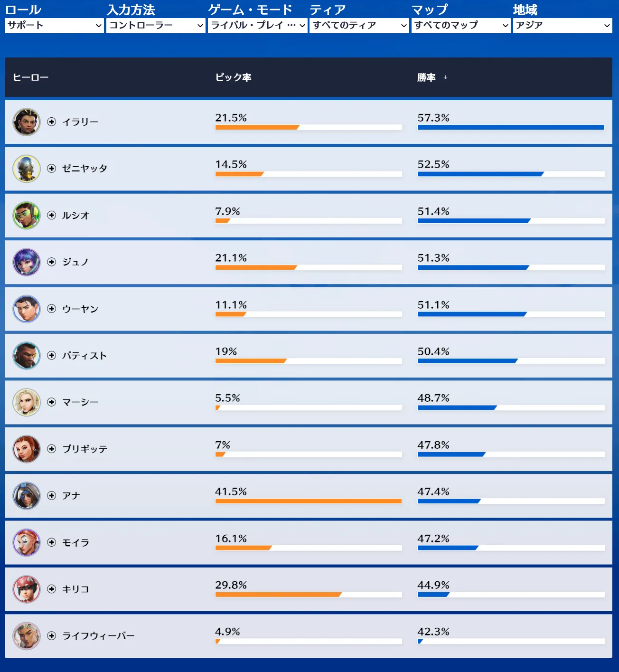Click support role icon beside モイラ

[x=52, y=542]
